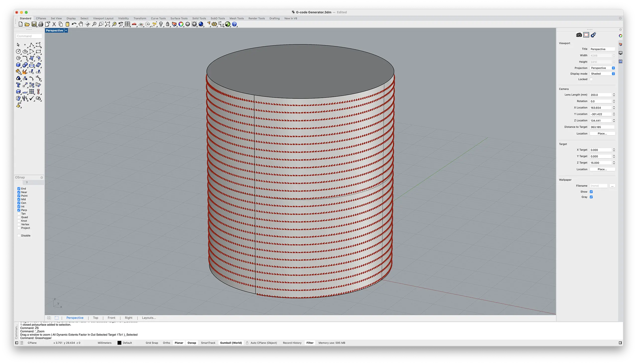Image resolution: width=637 pixels, height=364 pixels.
Task: Click the four-viewport layout icon
Action: pos(127,24)
